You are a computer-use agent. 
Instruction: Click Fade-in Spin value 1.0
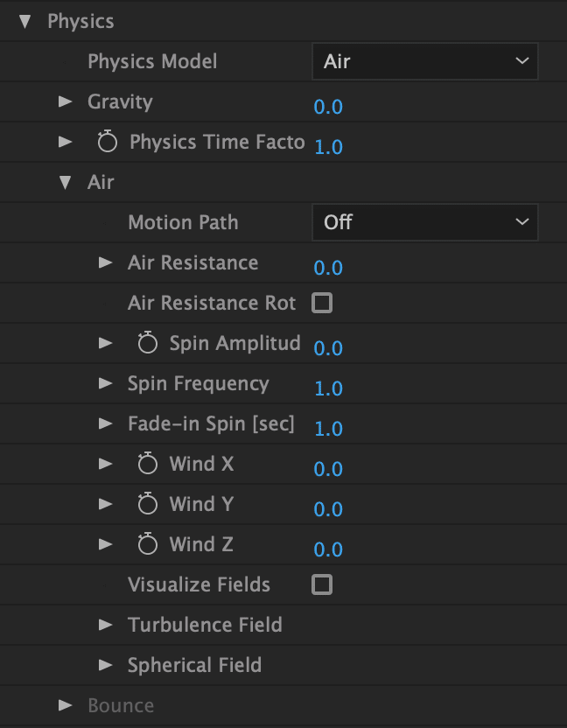click(328, 429)
